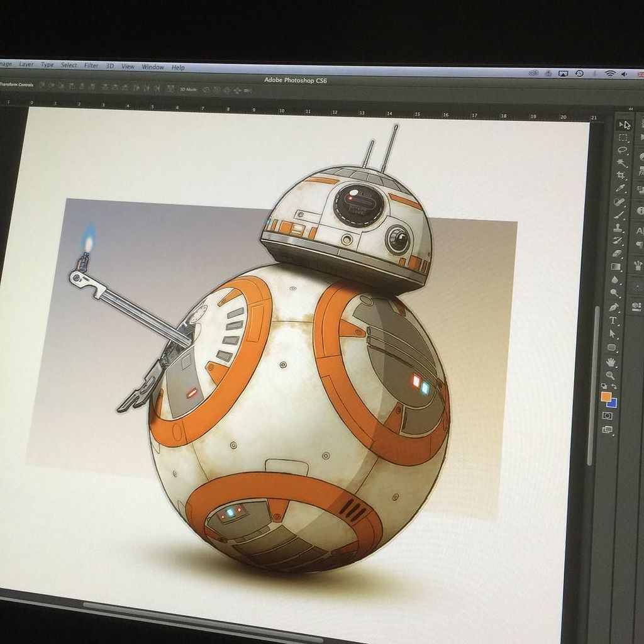Select the History Brush tool

[618, 241]
